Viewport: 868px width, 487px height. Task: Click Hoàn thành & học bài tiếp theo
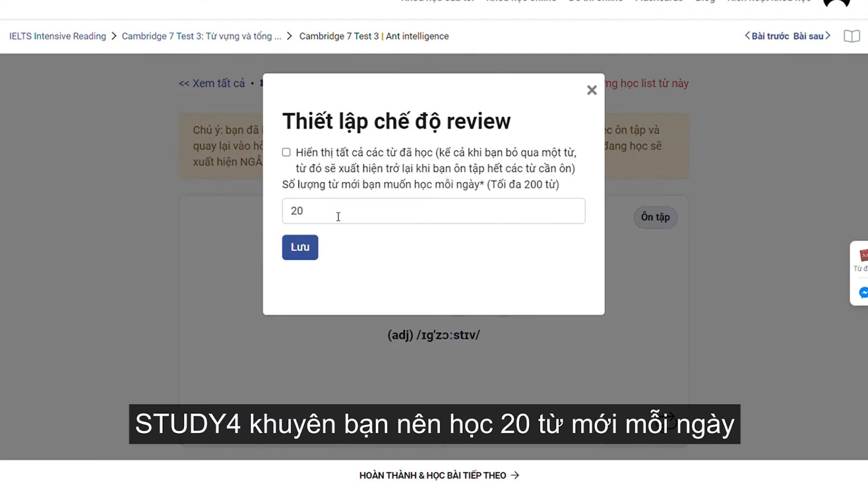(x=439, y=476)
